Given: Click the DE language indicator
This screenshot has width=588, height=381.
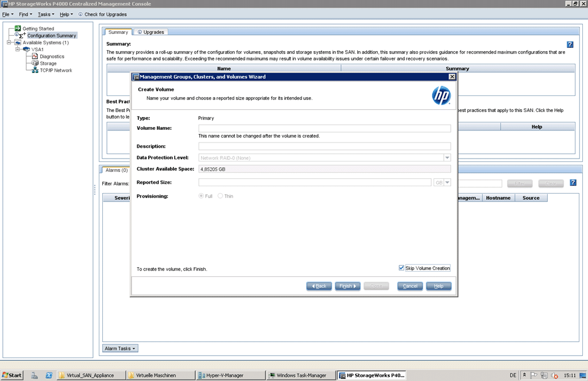Looking at the screenshot, I should coord(513,375).
